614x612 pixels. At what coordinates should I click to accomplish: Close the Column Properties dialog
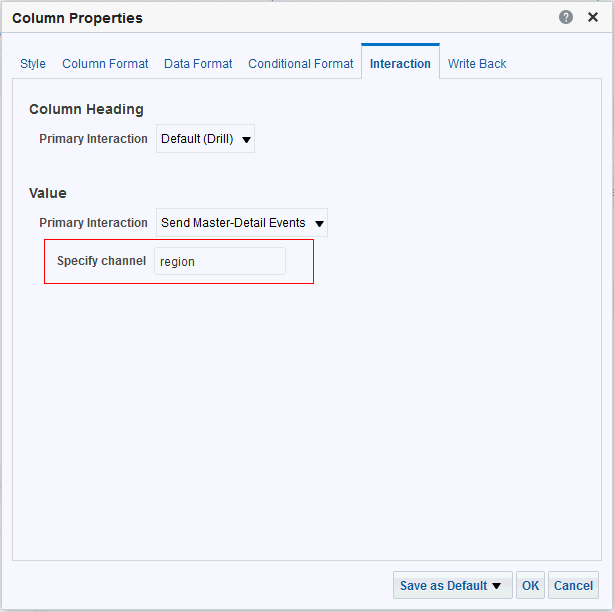tap(592, 17)
